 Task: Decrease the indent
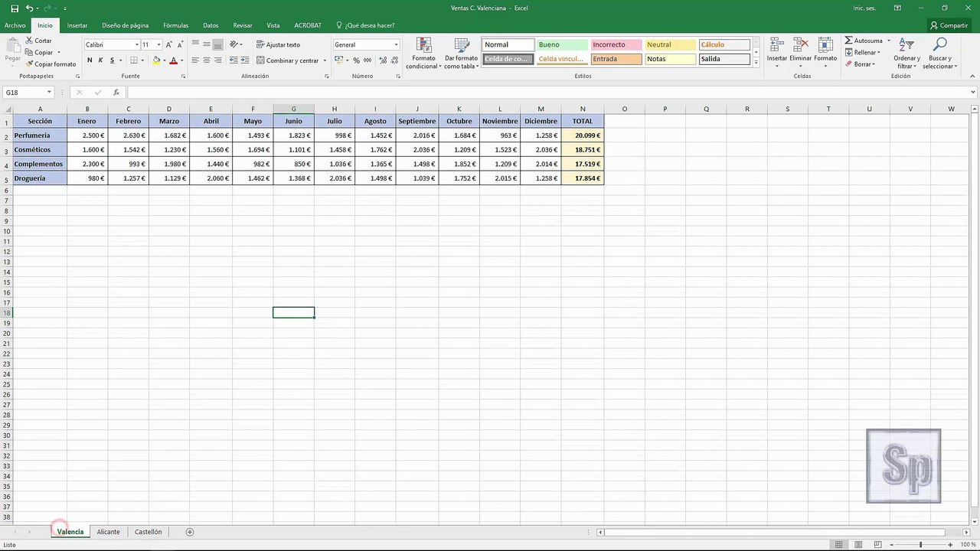pyautogui.click(x=234, y=60)
